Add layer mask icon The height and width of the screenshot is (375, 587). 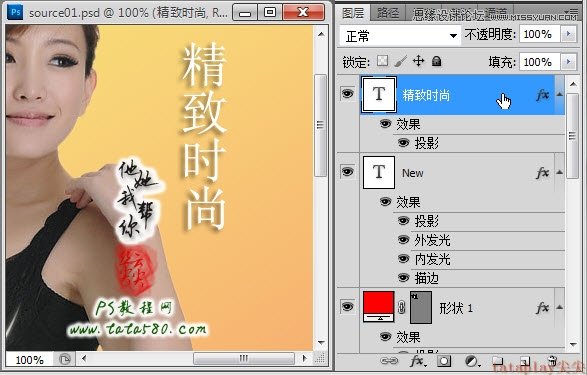444,361
